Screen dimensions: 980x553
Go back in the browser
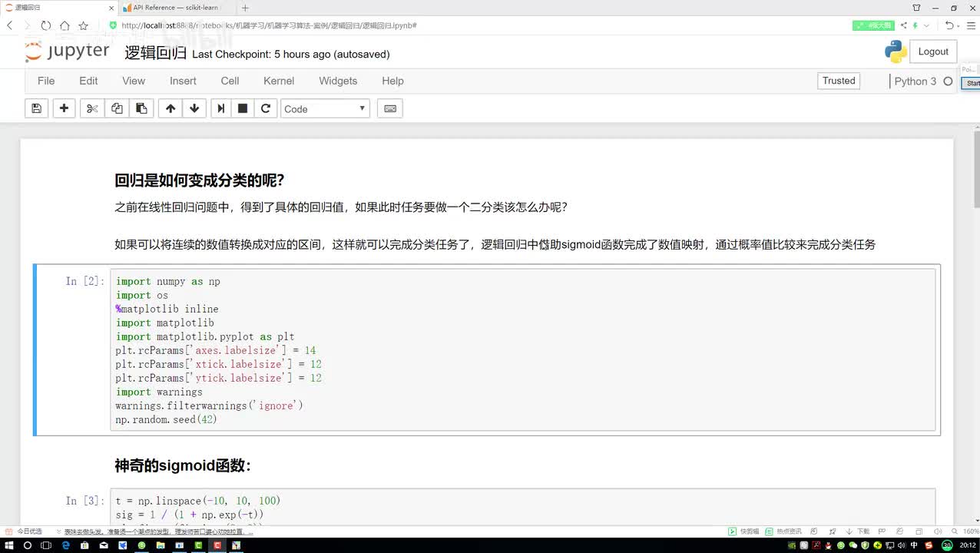pyautogui.click(x=10, y=25)
